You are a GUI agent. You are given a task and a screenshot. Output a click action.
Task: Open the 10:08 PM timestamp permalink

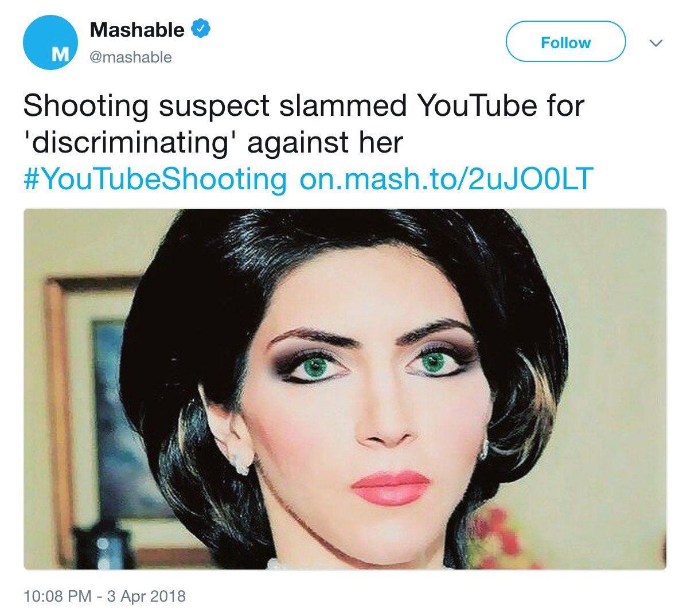[104, 596]
